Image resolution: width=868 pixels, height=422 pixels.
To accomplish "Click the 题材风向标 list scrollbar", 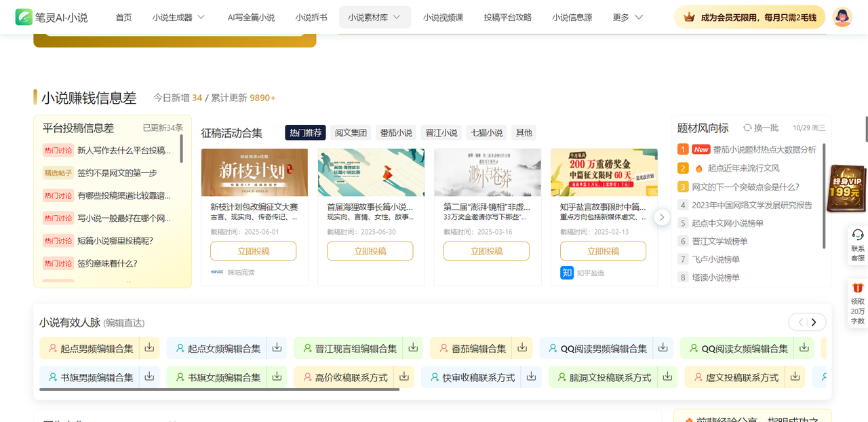I will 824,195.
